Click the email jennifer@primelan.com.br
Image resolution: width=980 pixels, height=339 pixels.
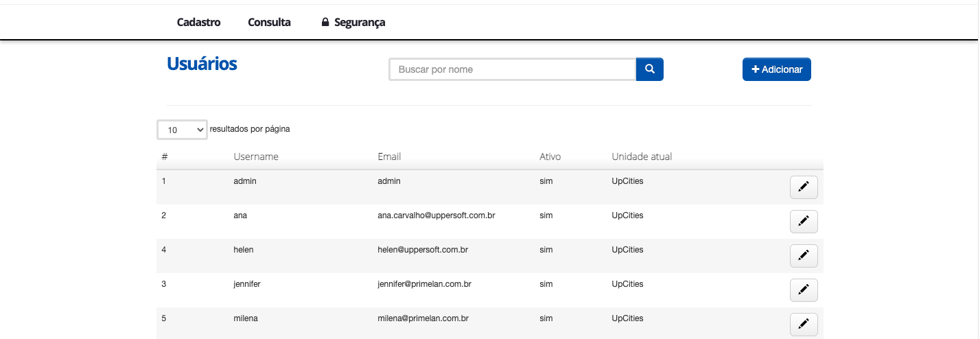click(424, 284)
